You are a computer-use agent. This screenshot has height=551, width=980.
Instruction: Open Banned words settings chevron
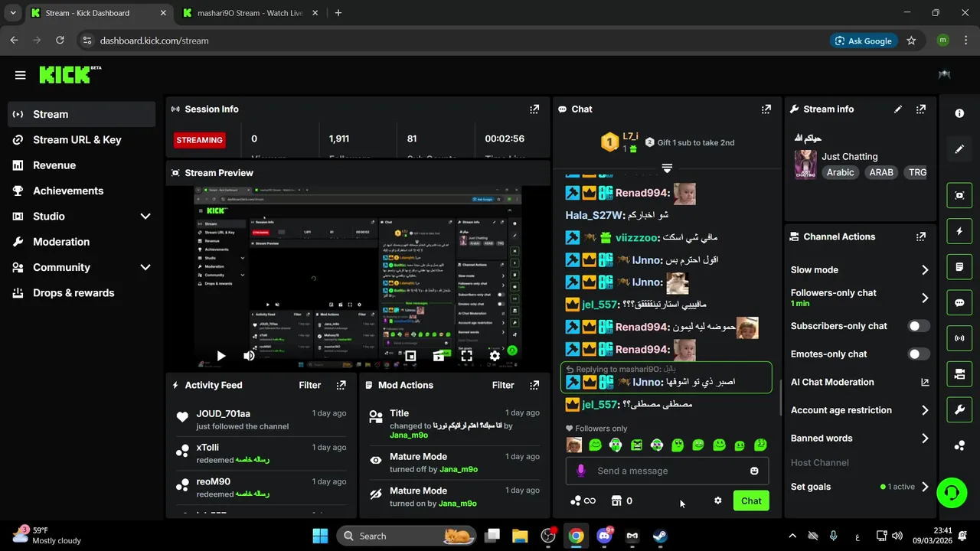pos(925,439)
